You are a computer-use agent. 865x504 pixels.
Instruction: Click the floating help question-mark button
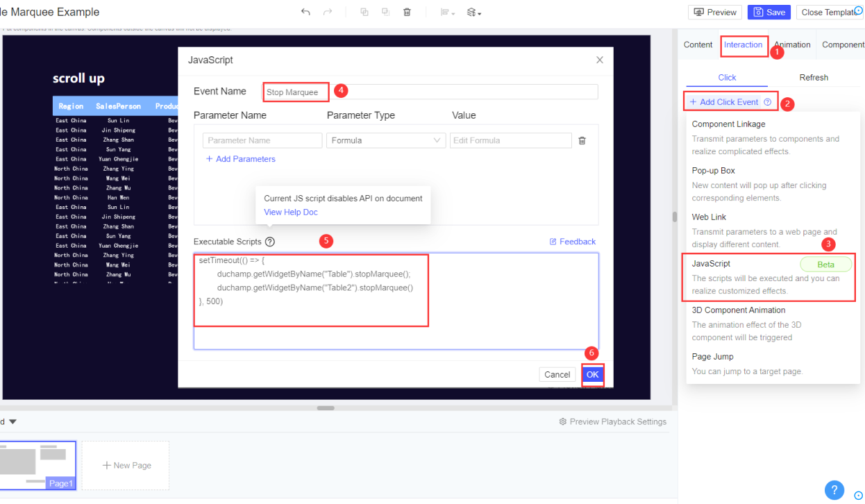click(x=834, y=490)
